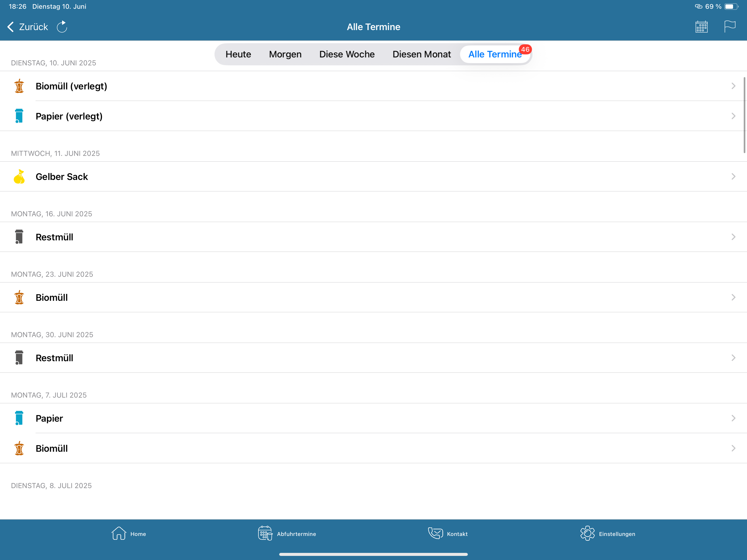
Task: Tap the Zurück back button
Action: tap(28, 27)
